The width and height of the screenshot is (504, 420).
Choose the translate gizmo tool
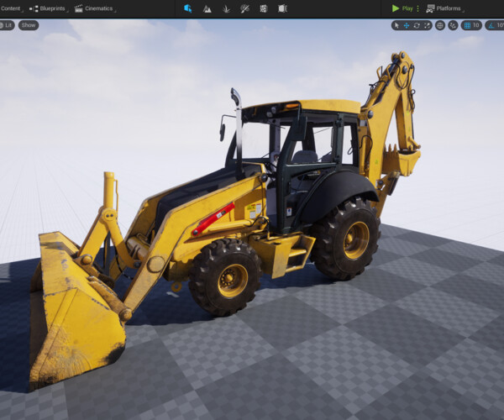407,25
